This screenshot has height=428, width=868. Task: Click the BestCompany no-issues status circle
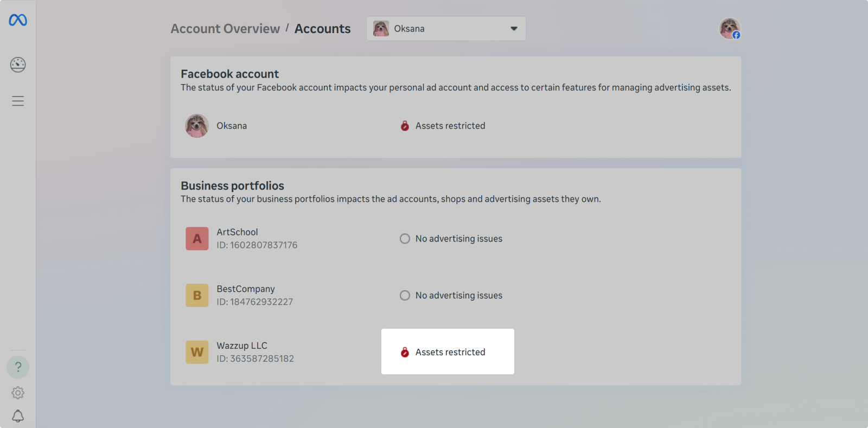405,296
